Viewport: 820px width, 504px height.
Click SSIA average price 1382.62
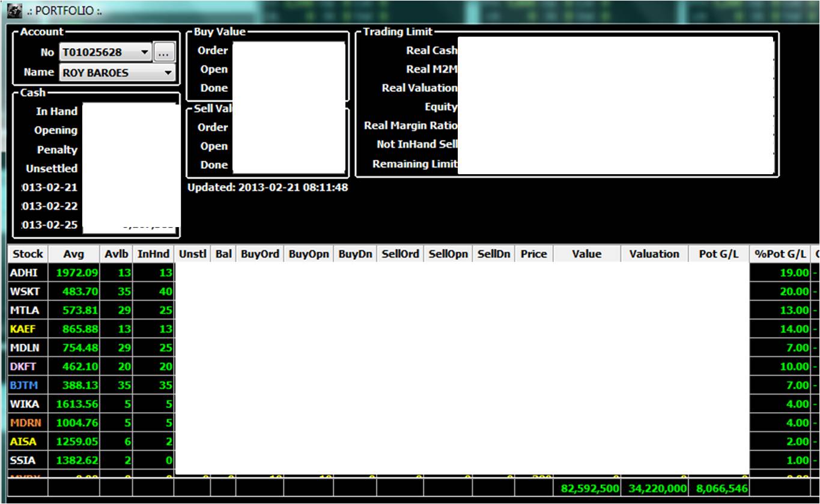click(x=74, y=461)
